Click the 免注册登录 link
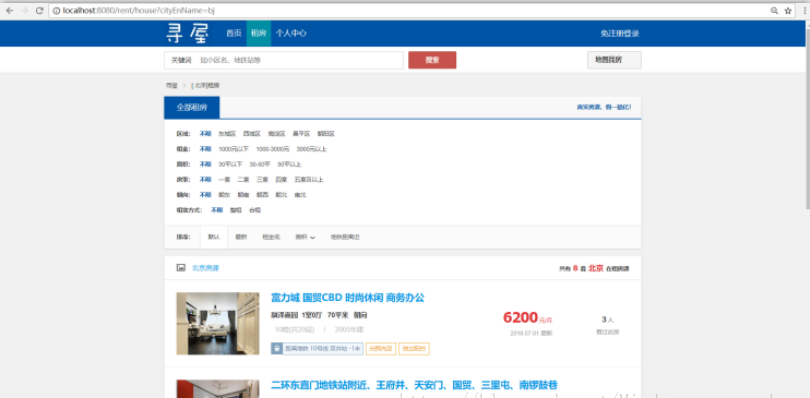 [619, 34]
